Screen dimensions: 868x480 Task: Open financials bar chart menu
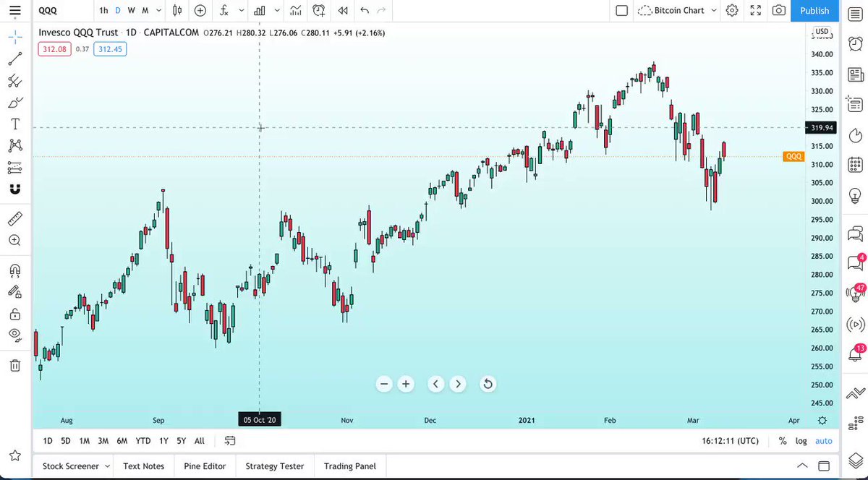(x=259, y=11)
